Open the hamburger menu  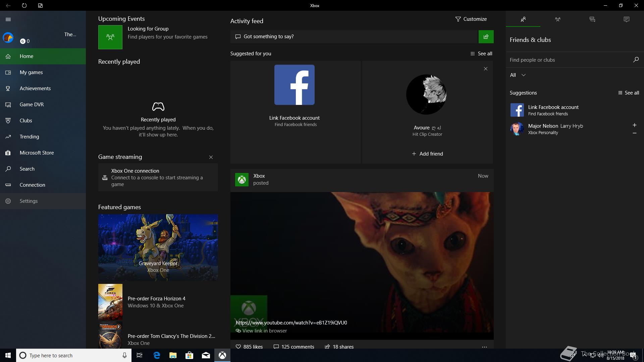click(x=8, y=19)
